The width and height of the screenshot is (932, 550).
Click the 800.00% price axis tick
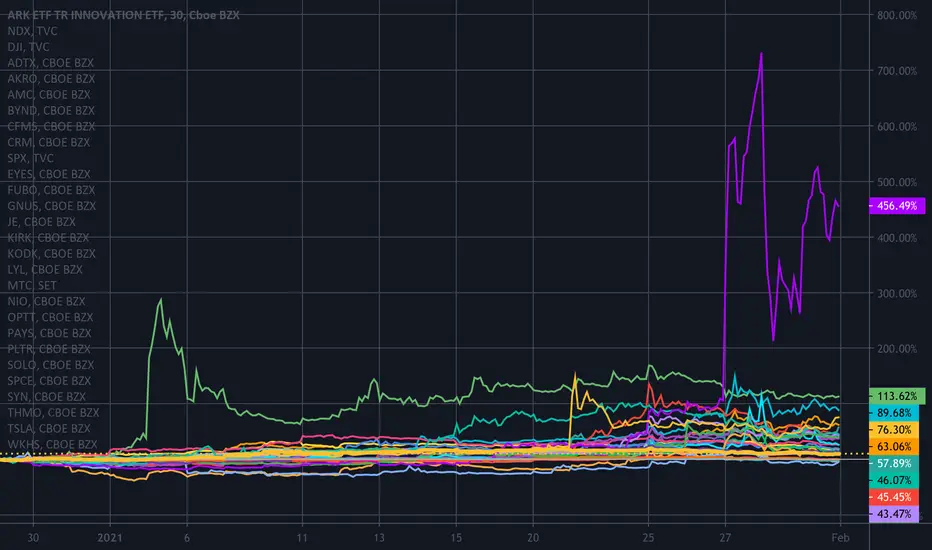click(897, 15)
